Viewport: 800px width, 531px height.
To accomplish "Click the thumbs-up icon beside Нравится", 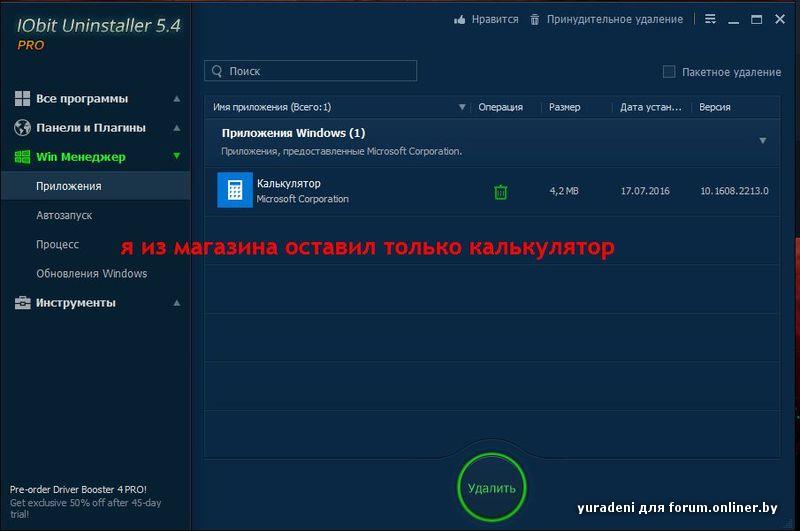I will pyautogui.click(x=460, y=19).
